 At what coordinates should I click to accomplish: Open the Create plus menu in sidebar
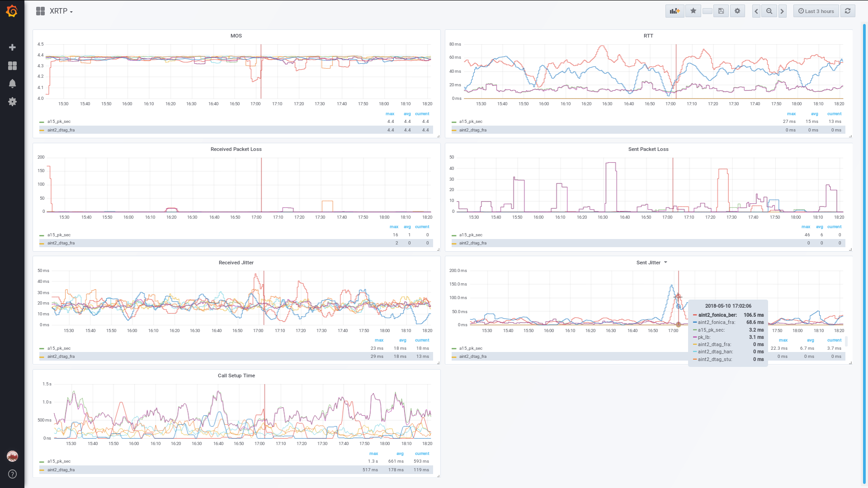coord(12,47)
